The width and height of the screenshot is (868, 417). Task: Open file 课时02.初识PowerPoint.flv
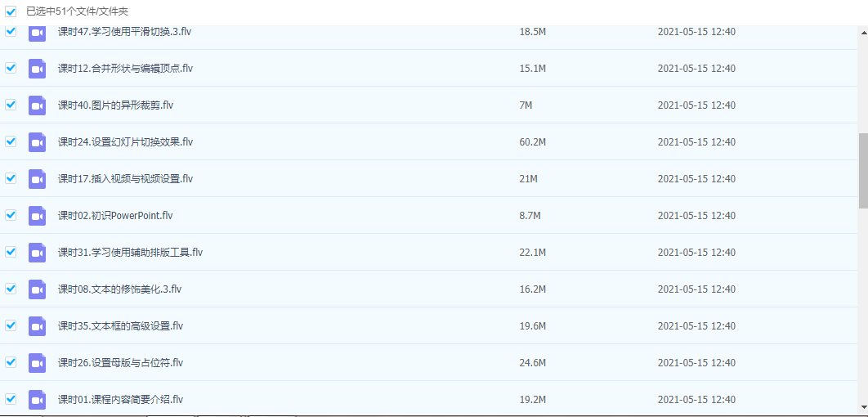pyautogui.click(x=115, y=216)
